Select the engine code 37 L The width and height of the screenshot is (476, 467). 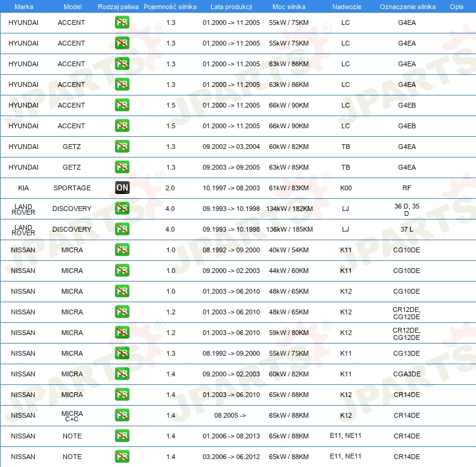[x=407, y=229]
